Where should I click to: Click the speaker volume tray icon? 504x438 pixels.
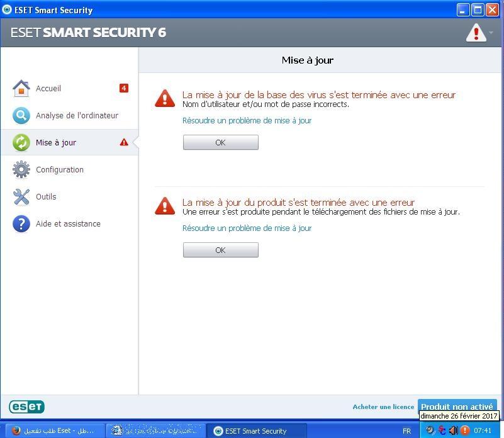point(454,430)
